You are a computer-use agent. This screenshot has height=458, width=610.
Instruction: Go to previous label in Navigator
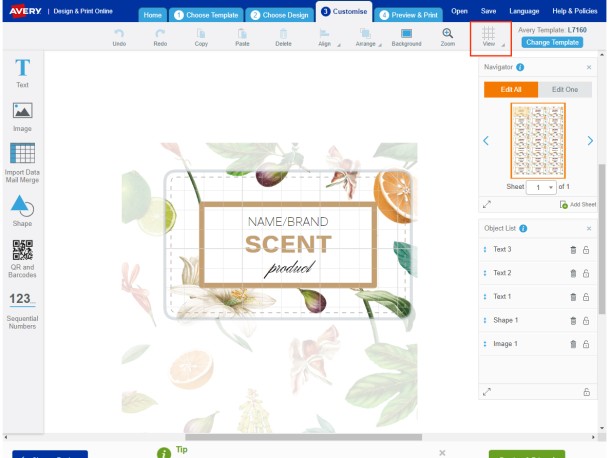coord(486,140)
